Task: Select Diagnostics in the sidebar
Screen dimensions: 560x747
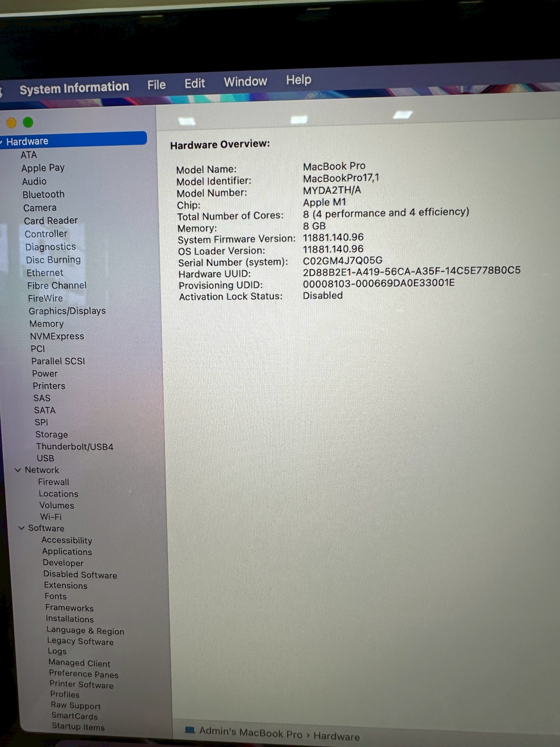Action: point(50,247)
